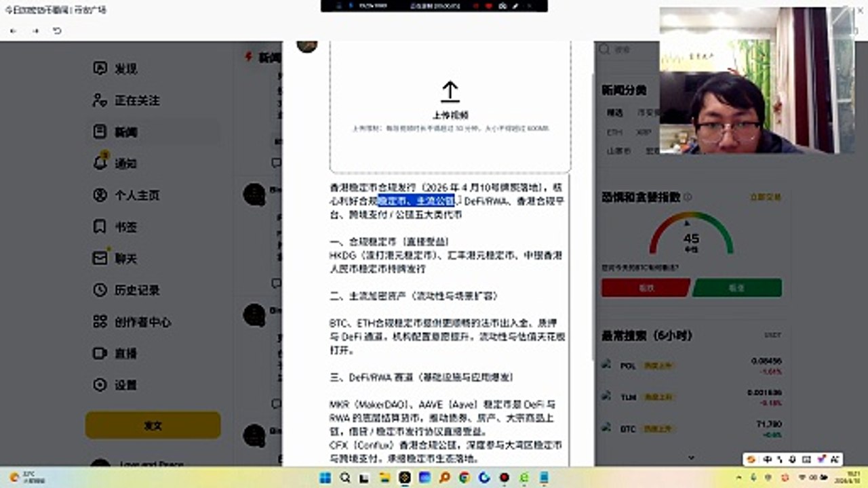Click the highlighted text 稳定币、主流公链

(416, 201)
